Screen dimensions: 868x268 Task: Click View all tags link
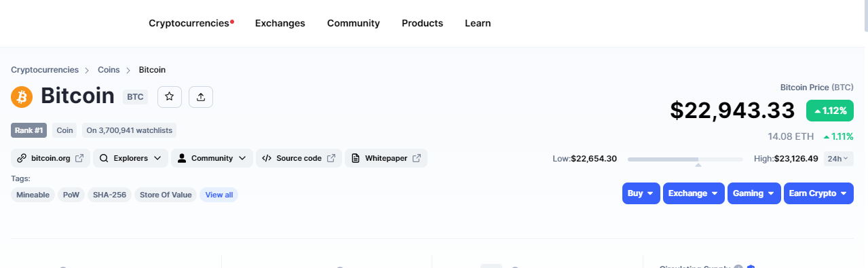point(219,195)
